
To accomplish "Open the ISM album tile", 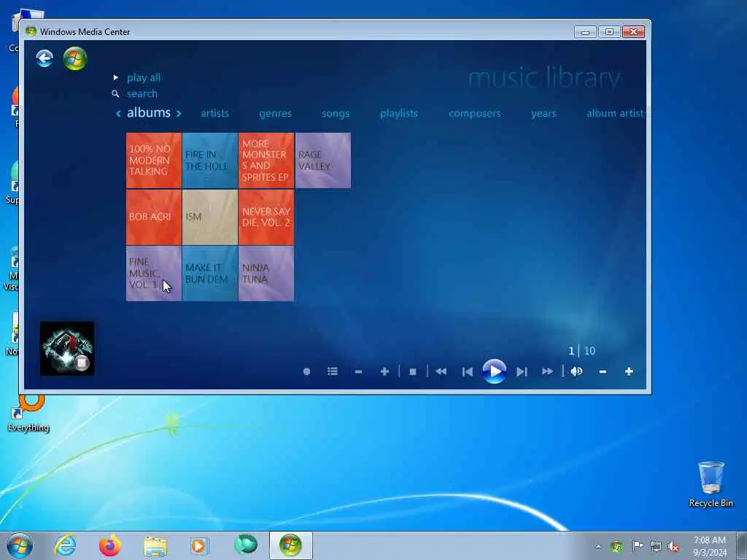I will coord(209,217).
